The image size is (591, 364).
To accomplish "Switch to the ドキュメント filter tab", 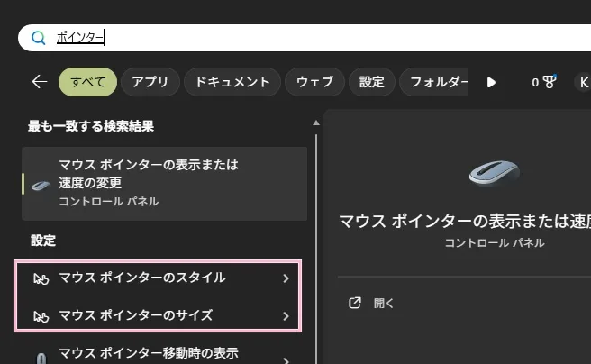I will [232, 82].
